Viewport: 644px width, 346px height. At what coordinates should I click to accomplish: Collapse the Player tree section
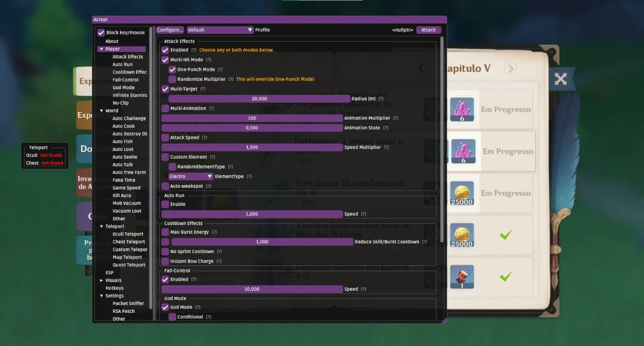101,49
